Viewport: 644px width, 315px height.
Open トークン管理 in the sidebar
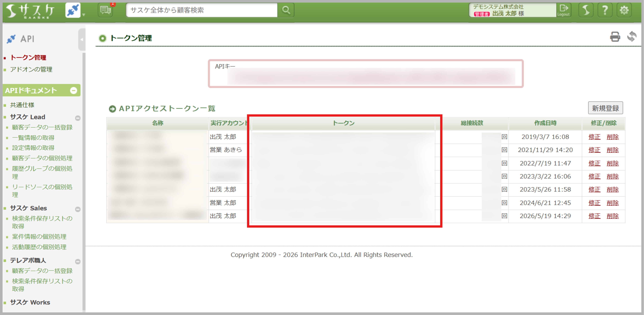pyautogui.click(x=28, y=58)
